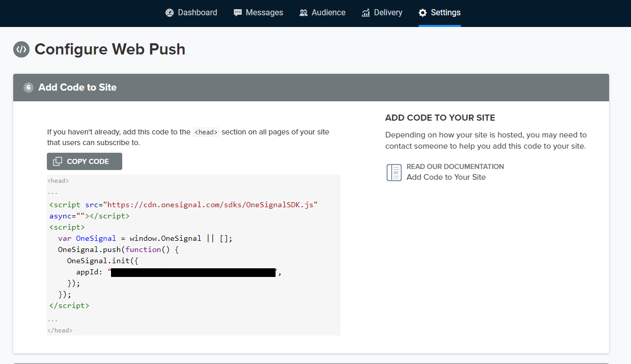Viewport: 631px width, 364px height.
Task: Go to the Audience tab label
Action: click(x=328, y=13)
